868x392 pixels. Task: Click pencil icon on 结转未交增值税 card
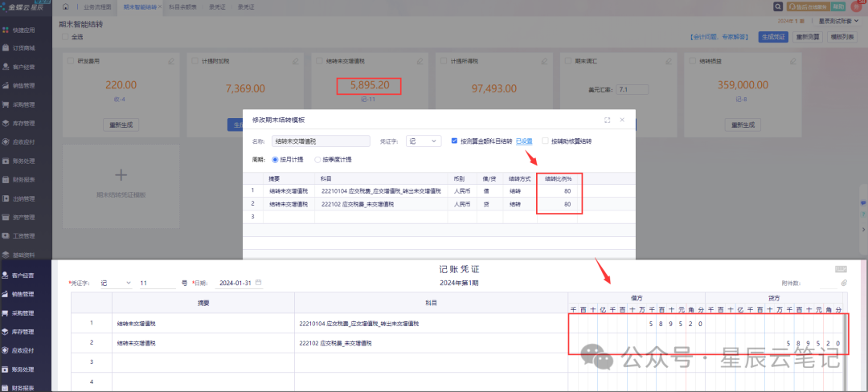pos(420,61)
